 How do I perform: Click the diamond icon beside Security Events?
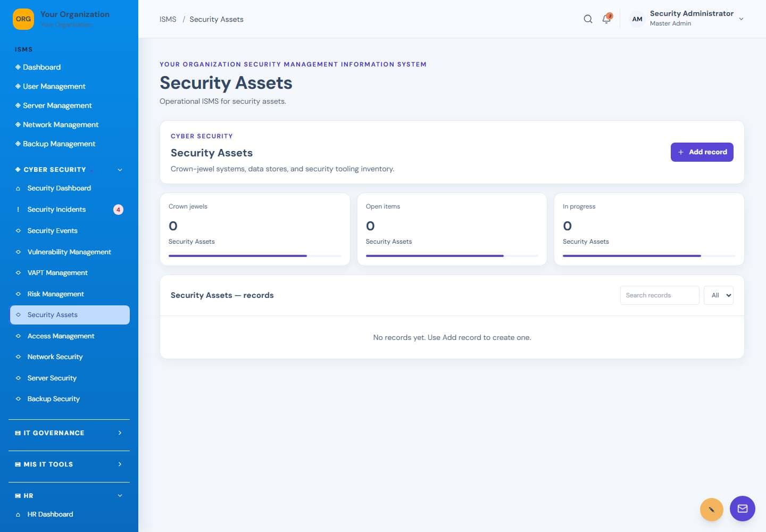18,231
